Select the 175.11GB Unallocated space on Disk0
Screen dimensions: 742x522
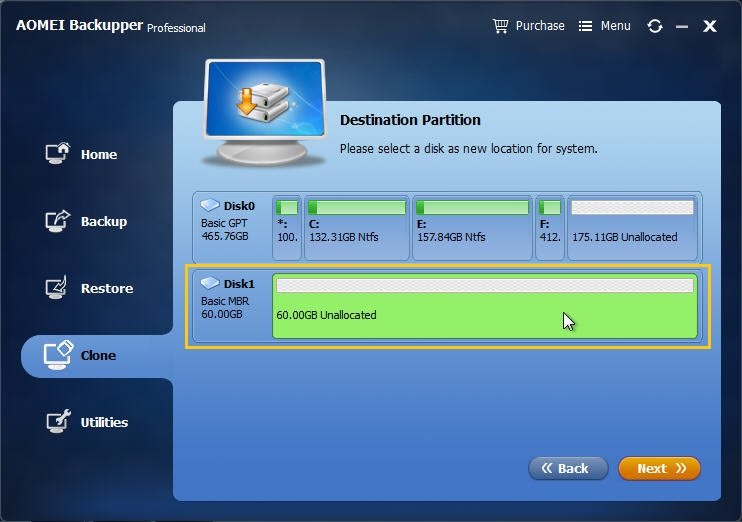coord(632,228)
